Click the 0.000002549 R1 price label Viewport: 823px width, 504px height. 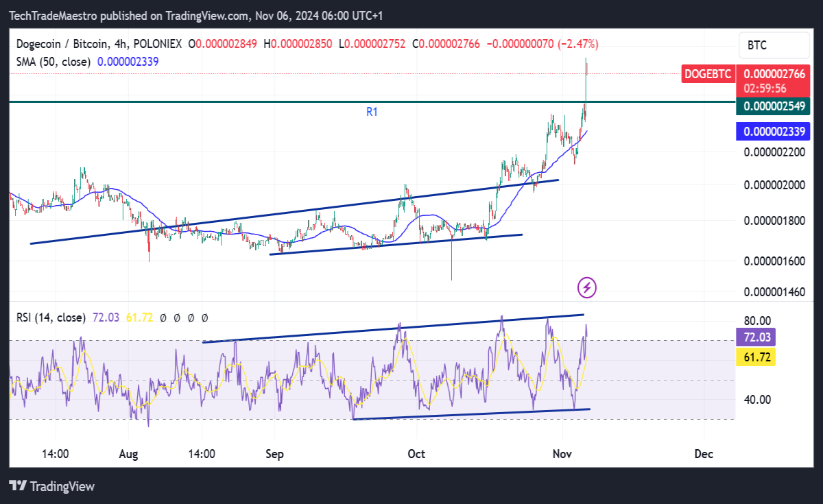point(773,106)
